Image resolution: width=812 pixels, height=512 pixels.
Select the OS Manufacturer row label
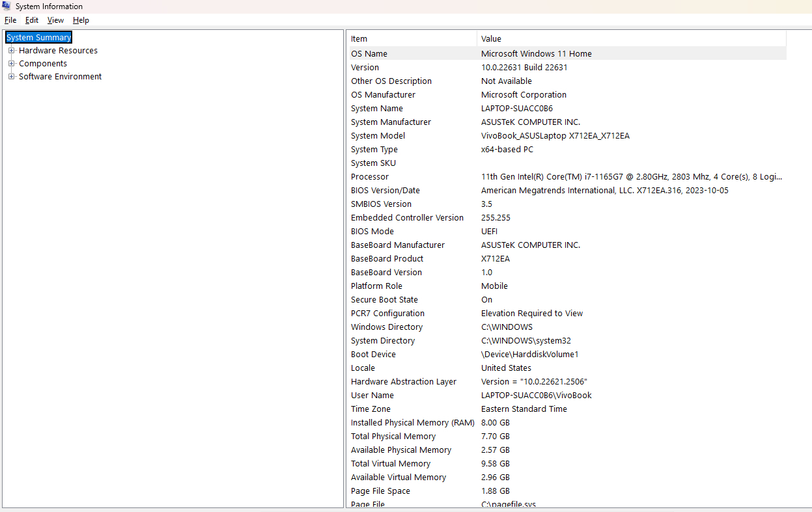[383, 95]
